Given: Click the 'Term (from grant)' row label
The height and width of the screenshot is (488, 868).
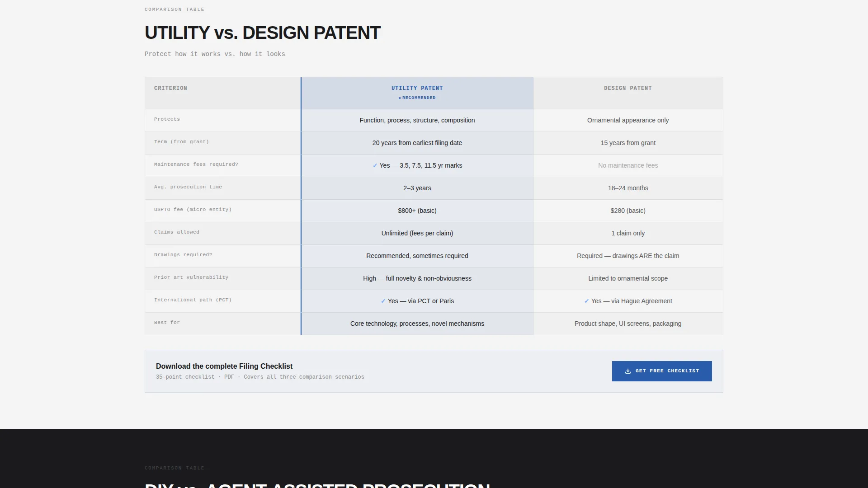Looking at the screenshot, I should point(181,142).
